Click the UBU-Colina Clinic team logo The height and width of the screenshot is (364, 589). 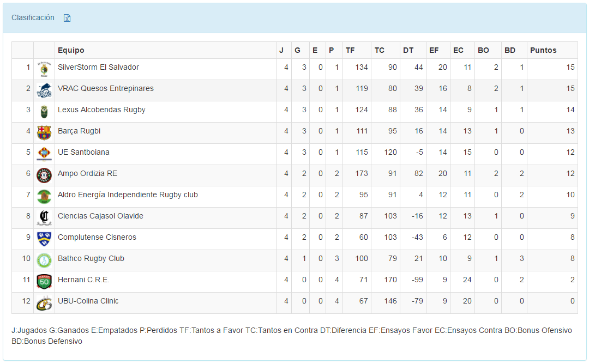tap(44, 303)
